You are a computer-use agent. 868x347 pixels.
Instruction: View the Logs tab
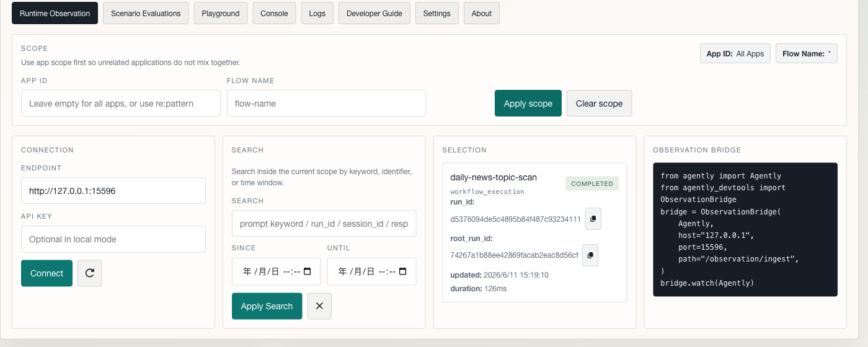point(317,13)
